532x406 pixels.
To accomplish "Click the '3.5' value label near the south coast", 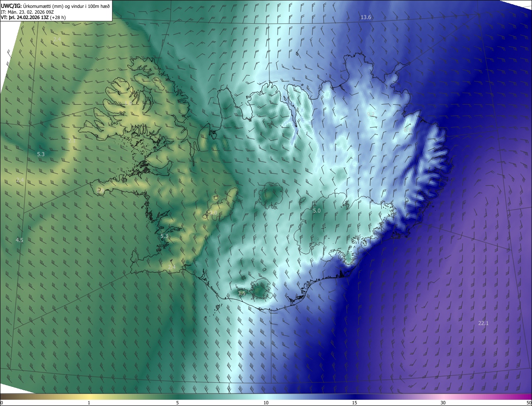I will (x=241, y=293).
